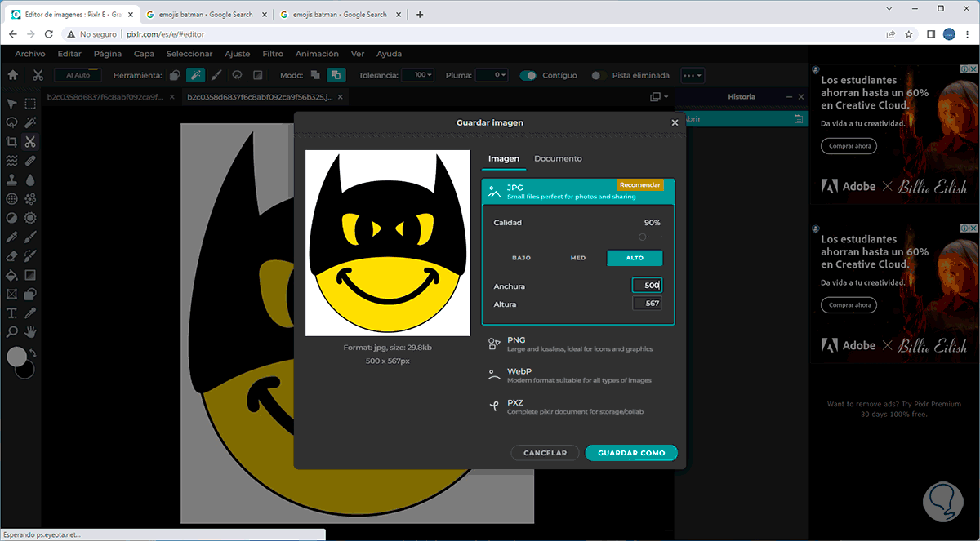This screenshot has width=980, height=541.
Task: Select the Crop tool
Action: 11,142
